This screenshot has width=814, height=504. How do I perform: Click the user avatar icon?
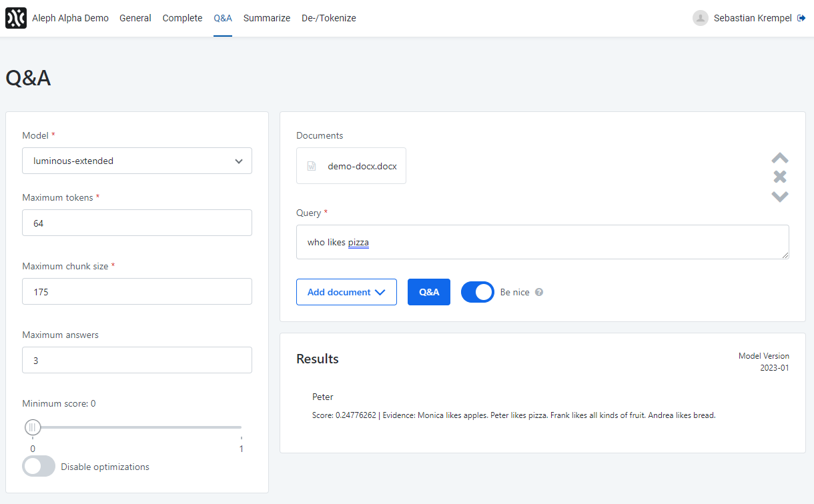(700, 18)
